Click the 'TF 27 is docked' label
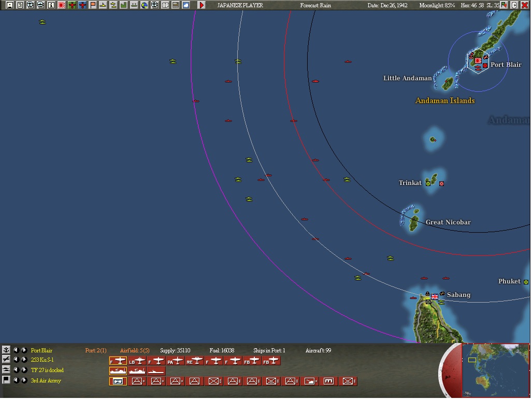 click(47, 370)
